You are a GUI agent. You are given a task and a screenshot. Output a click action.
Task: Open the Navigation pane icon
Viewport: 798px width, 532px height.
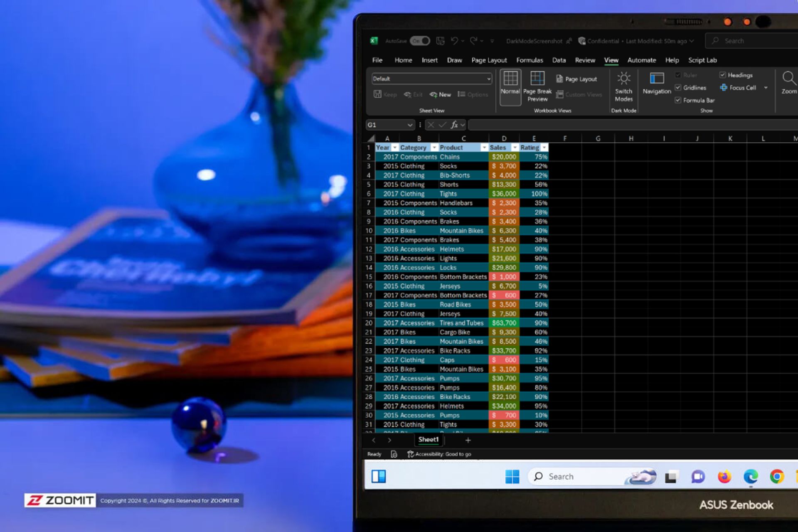pyautogui.click(x=657, y=79)
